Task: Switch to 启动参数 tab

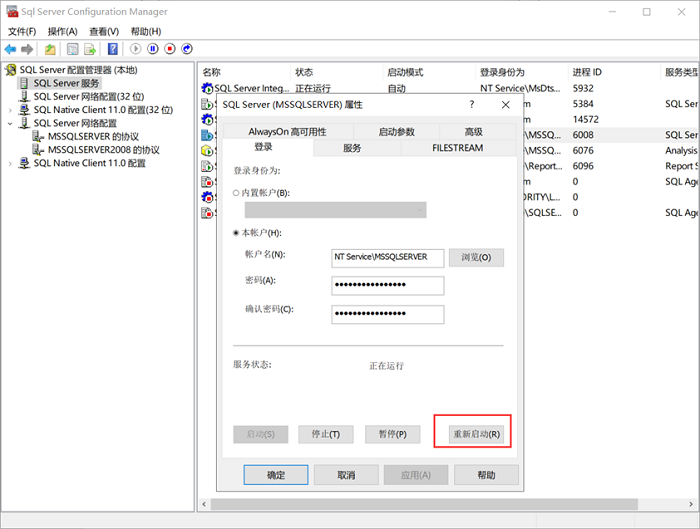Action: click(396, 132)
